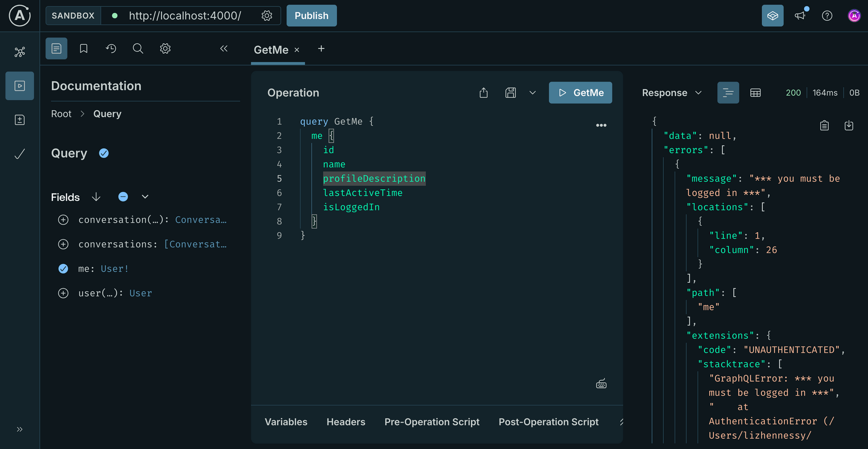Viewport: 868px width, 449px height.
Task: Uncheck the me field in Fields list
Action: [63, 268]
